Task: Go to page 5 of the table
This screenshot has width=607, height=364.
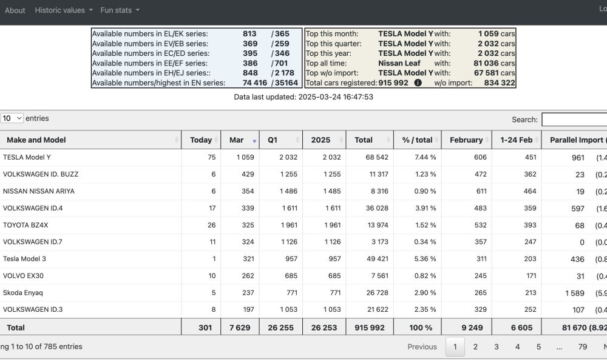Action: (538, 346)
